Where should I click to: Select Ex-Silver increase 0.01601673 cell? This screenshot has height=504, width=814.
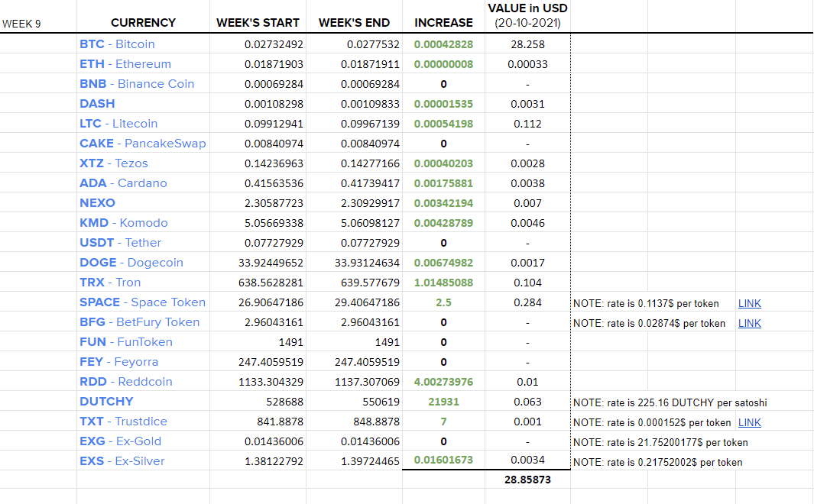(x=444, y=460)
